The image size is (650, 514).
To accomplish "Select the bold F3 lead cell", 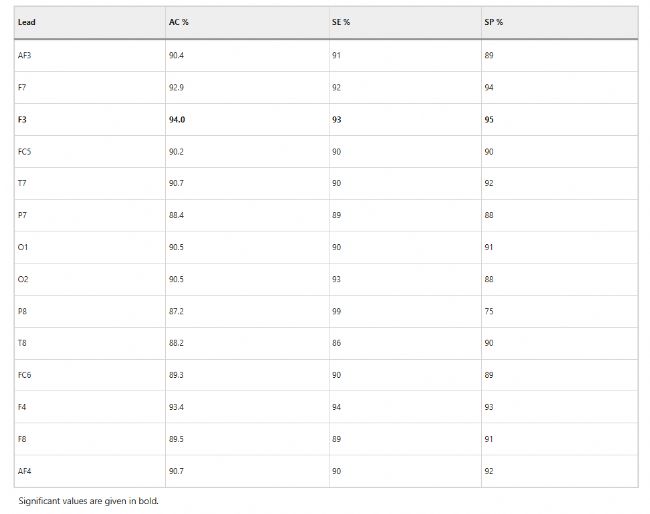I will click(x=22, y=119).
